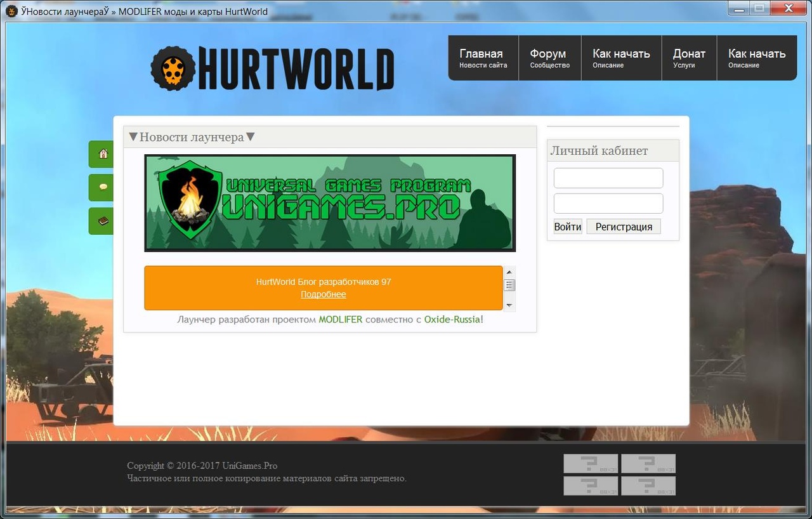The height and width of the screenshot is (519, 812).
Task: Follow the Подробнее link
Action: (324, 294)
